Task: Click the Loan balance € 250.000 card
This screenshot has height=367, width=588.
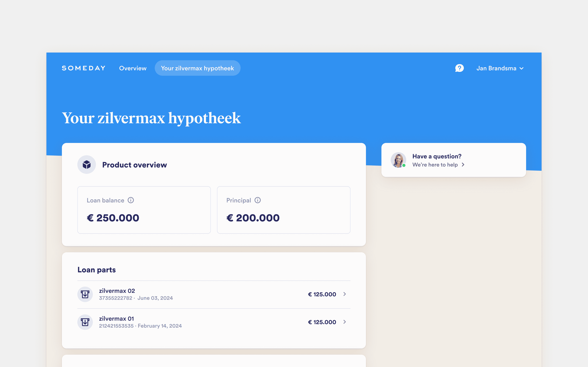Action: 144,210
